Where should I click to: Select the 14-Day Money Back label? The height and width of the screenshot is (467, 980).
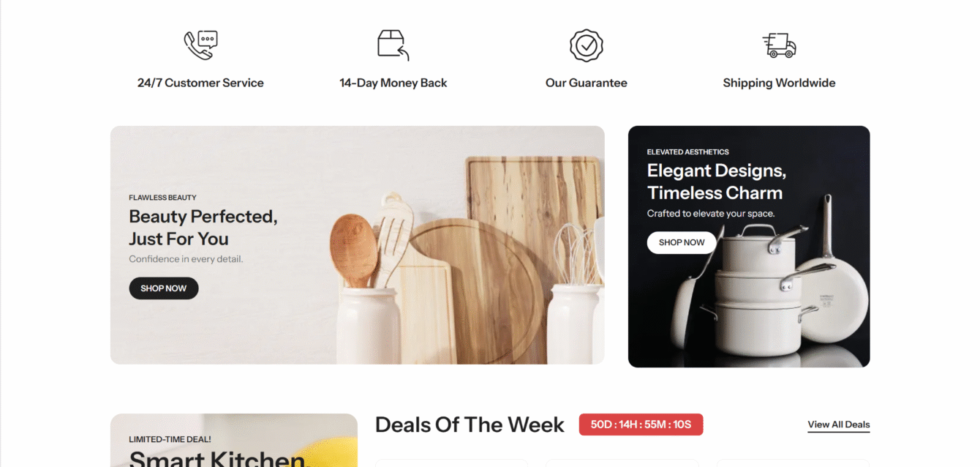tap(393, 83)
